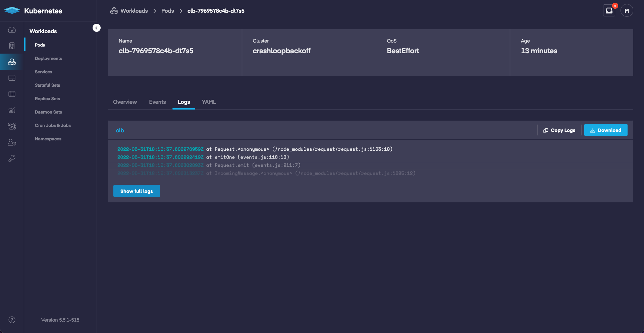
Task: Open Services in Workloads menu
Action: point(44,72)
